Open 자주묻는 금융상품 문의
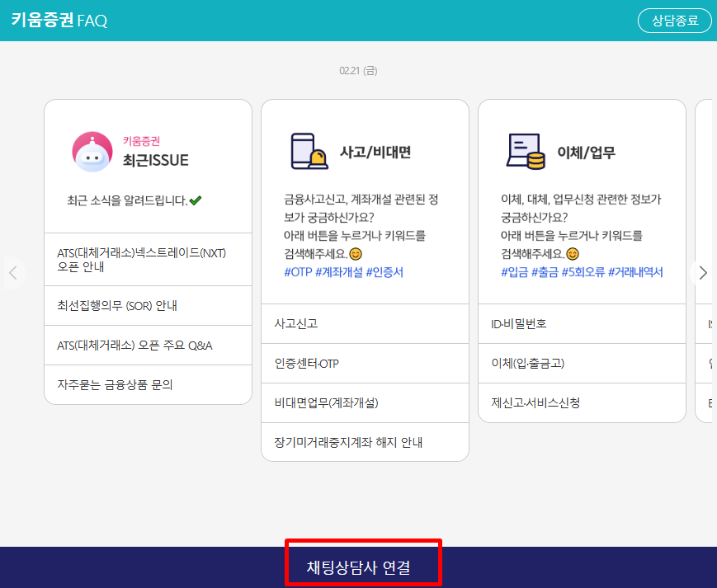 (x=149, y=384)
